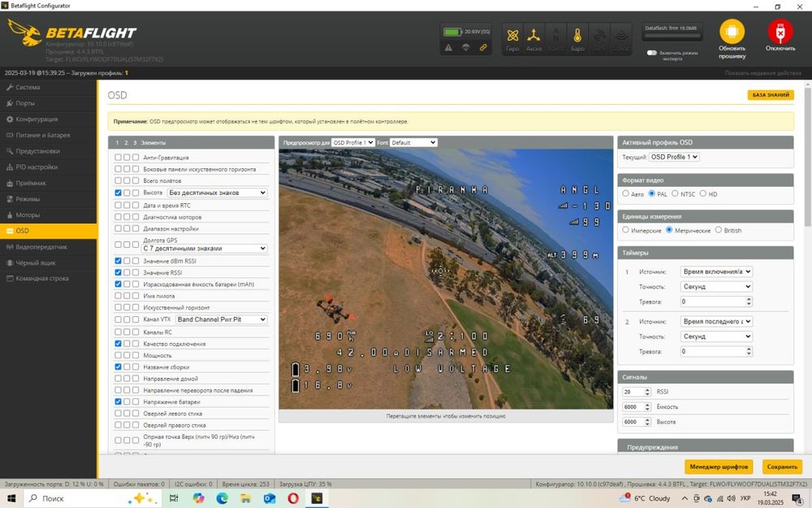812x508 pixels.
Task: Open the Моторы tab in sidebar
Action: [x=28, y=215]
